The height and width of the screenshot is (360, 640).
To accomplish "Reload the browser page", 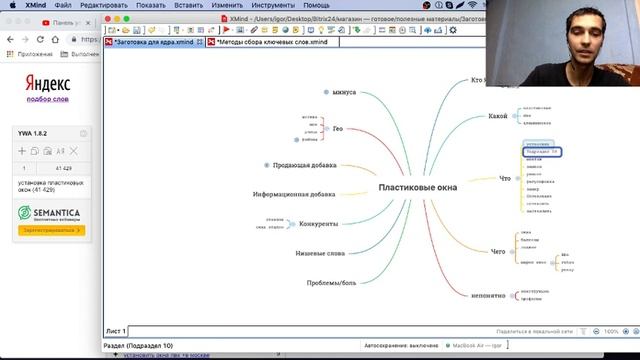I will click(40, 39).
